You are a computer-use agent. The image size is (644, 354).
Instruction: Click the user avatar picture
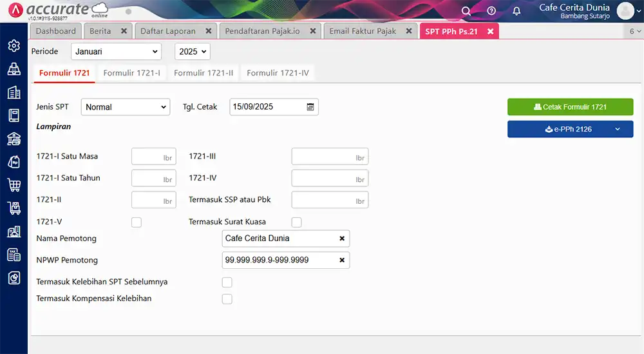(x=625, y=11)
